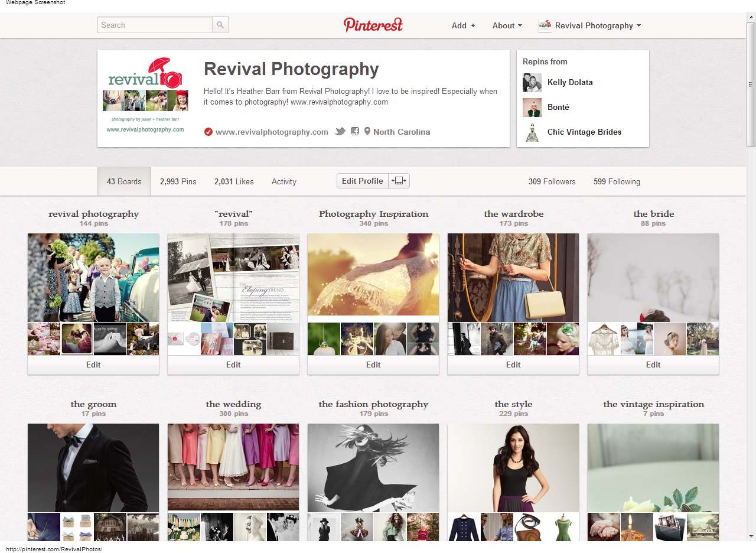Image resolution: width=756 pixels, height=553 pixels.
Task: Open the fashion photography cover image
Action: 373,468
